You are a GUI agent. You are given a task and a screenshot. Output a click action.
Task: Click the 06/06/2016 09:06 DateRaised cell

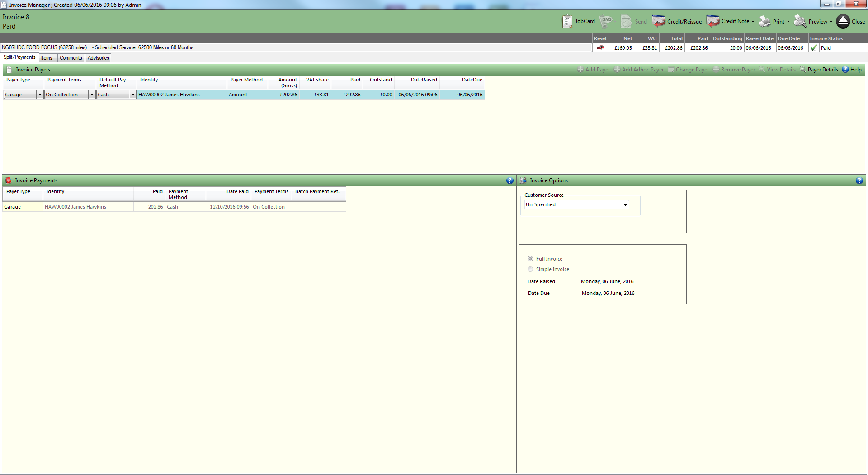[x=418, y=95]
